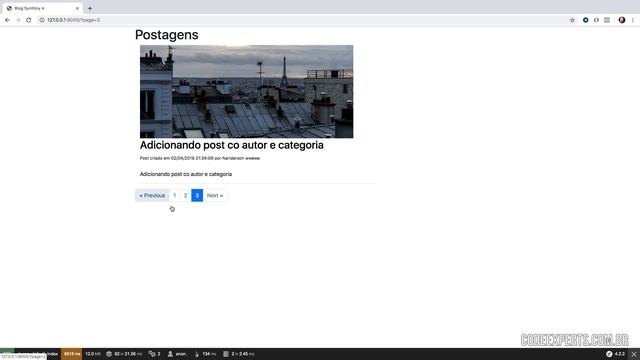
Task: Open the Chrome profile avatar
Action: [622, 20]
